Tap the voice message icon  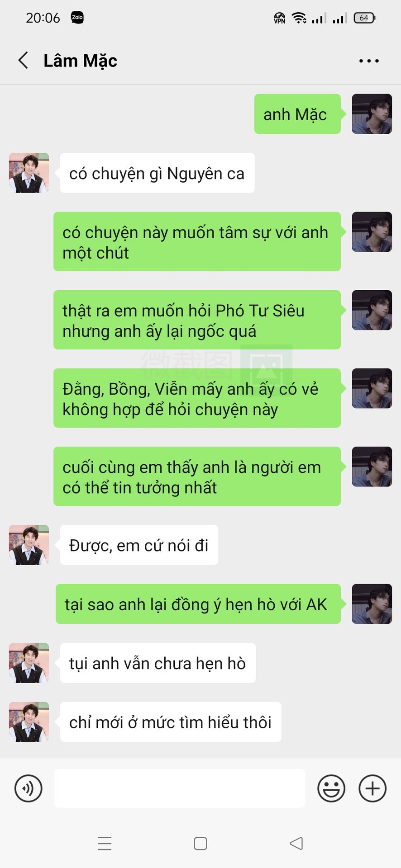coord(29,788)
